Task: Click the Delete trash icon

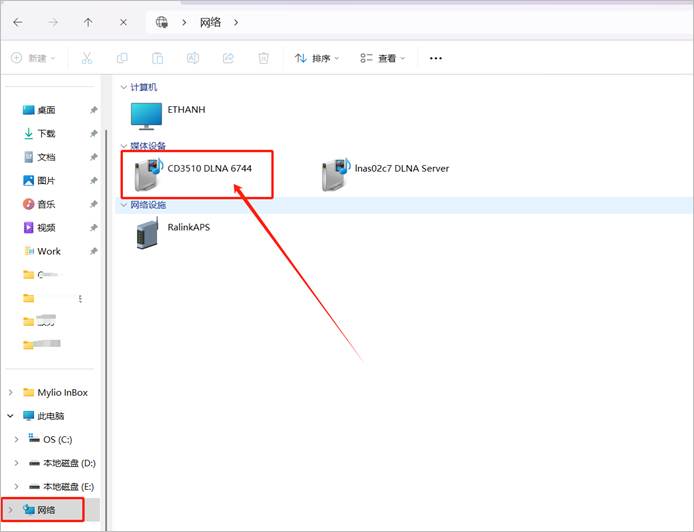Action: 262,58
